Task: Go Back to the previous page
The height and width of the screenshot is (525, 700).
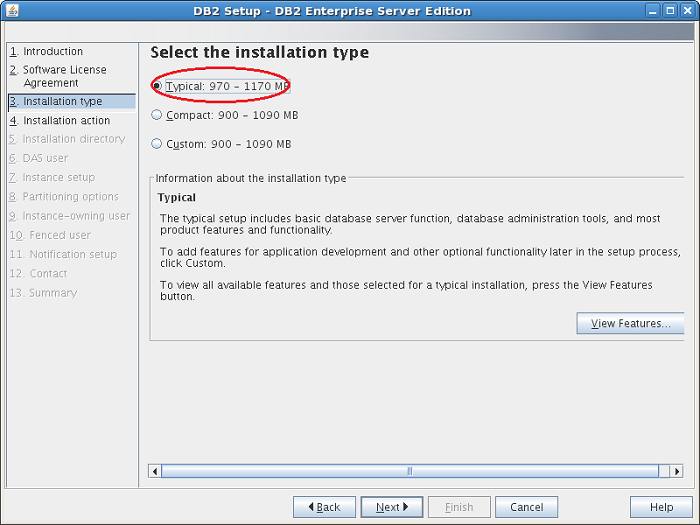Action: [x=325, y=507]
